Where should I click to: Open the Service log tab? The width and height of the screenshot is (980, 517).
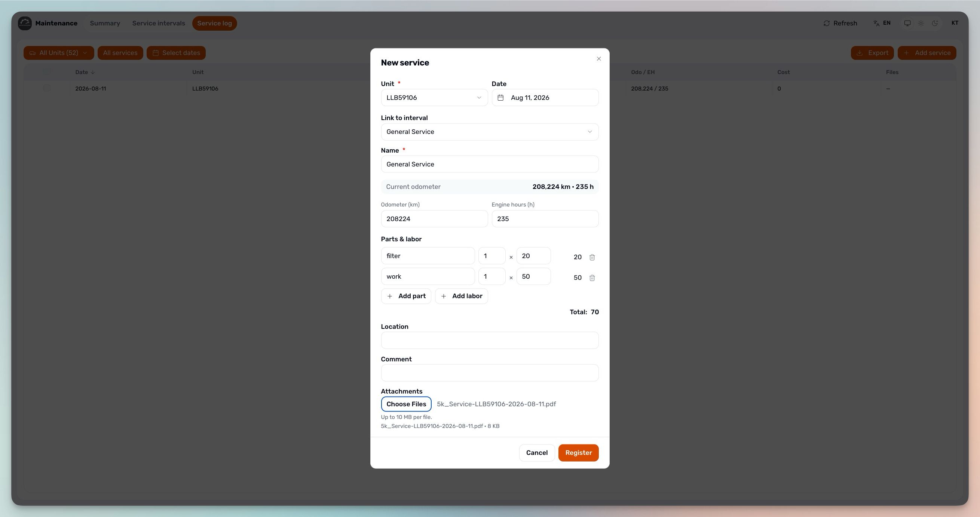coord(215,23)
